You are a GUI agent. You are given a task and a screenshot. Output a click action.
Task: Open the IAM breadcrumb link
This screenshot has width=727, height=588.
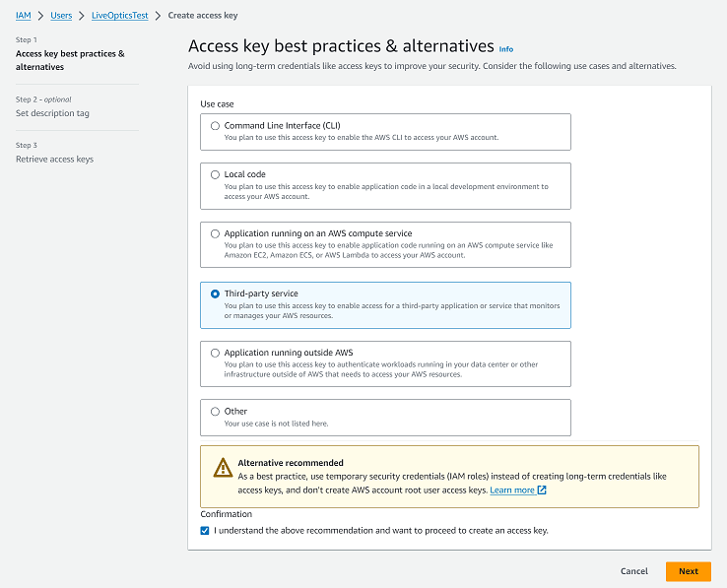pos(24,16)
